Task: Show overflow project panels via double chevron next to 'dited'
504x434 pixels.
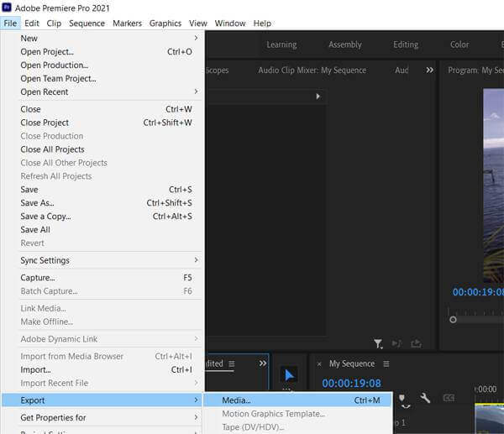Action: [263, 363]
